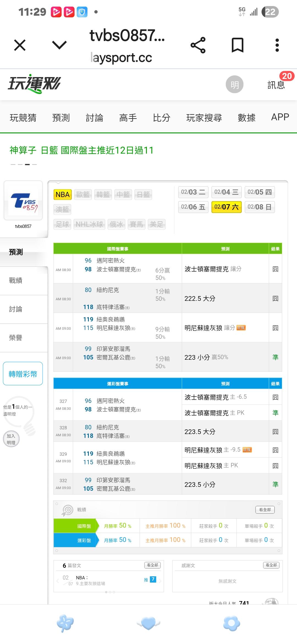Open the 神算子 日籃 headline link
The height and width of the screenshot is (644, 297).
pos(81,150)
